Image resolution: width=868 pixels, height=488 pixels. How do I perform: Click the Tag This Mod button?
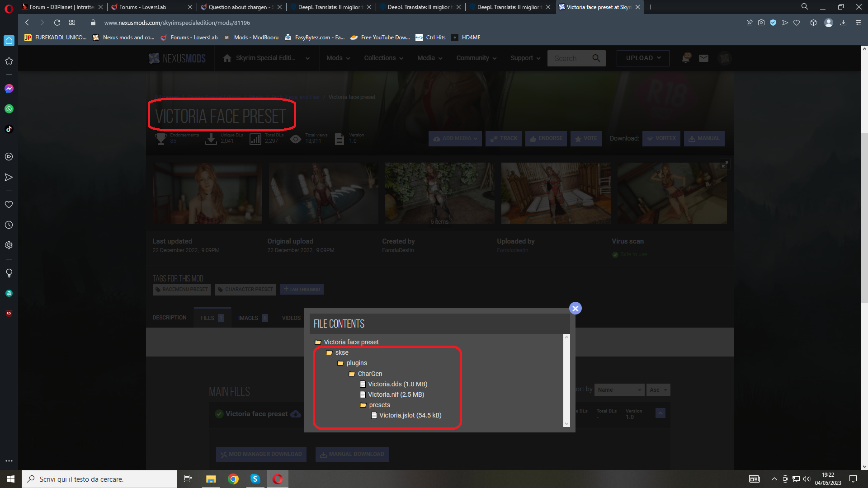(302, 289)
